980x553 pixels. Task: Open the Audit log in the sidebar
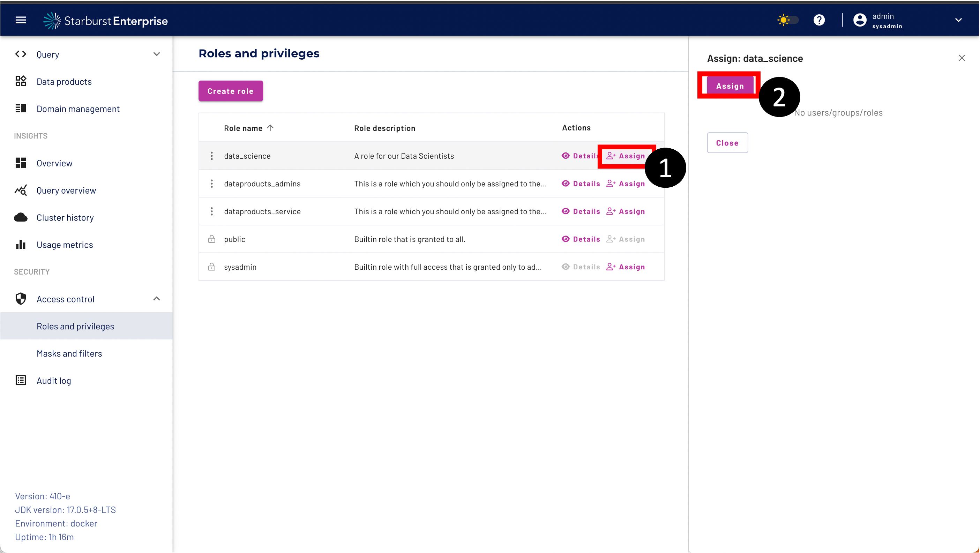tap(54, 380)
